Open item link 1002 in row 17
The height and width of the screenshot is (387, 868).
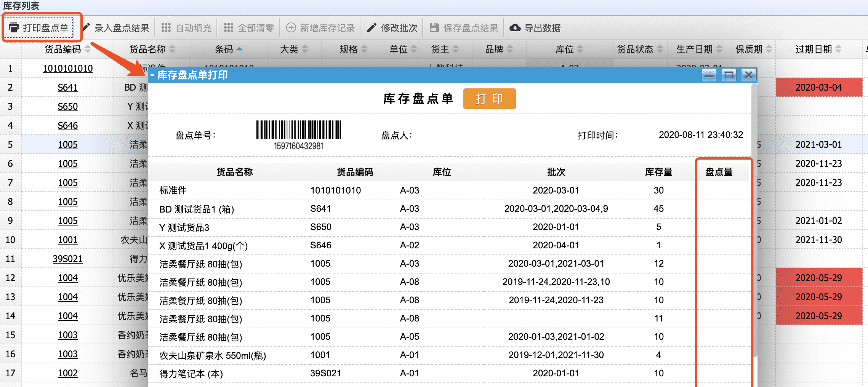[x=68, y=373]
